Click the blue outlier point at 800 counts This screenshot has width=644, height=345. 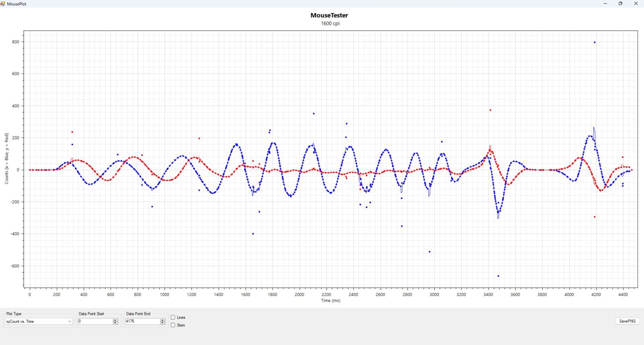point(594,42)
